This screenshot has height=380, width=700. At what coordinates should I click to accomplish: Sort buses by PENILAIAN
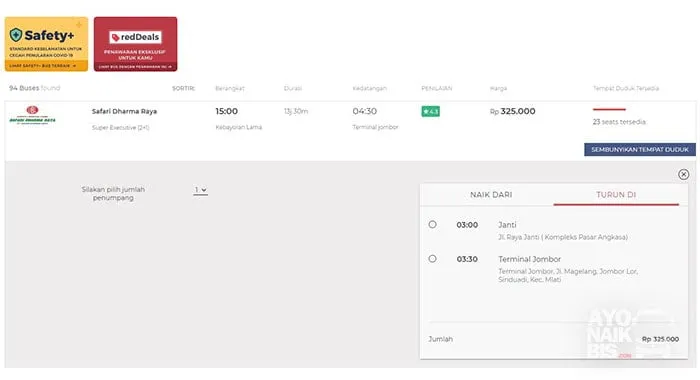(437, 88)
